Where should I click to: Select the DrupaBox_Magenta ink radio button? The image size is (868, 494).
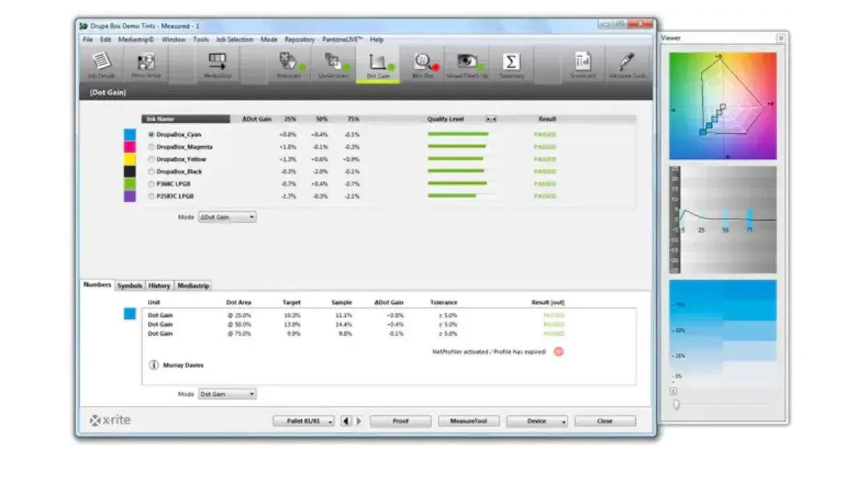[151, 147]
